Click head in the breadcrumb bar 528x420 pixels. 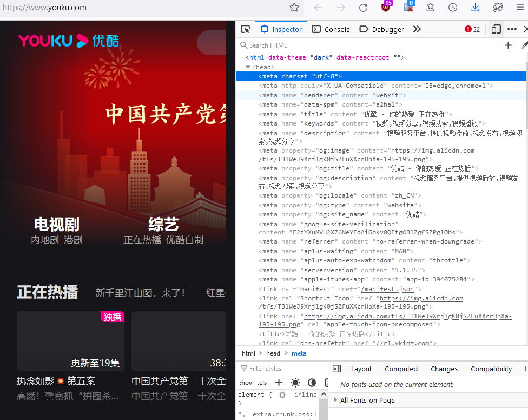coord(273,353)
